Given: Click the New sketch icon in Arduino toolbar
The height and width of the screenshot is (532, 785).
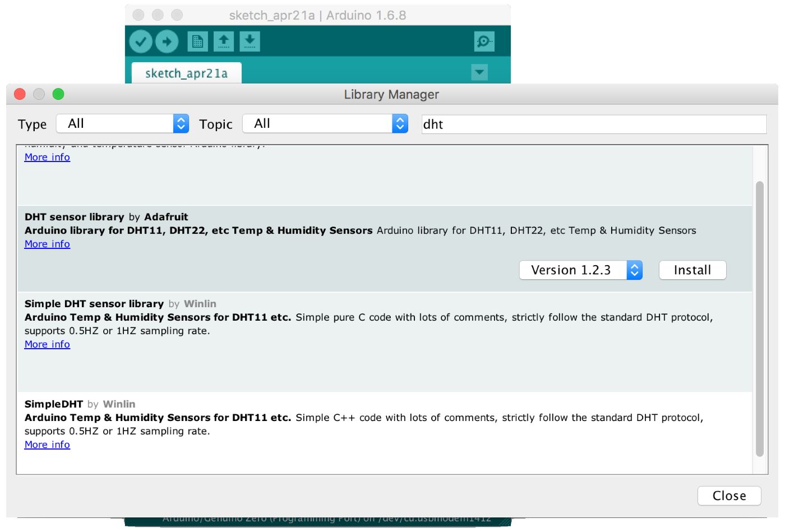Looking at the screenshot, I should coord(197,41).
